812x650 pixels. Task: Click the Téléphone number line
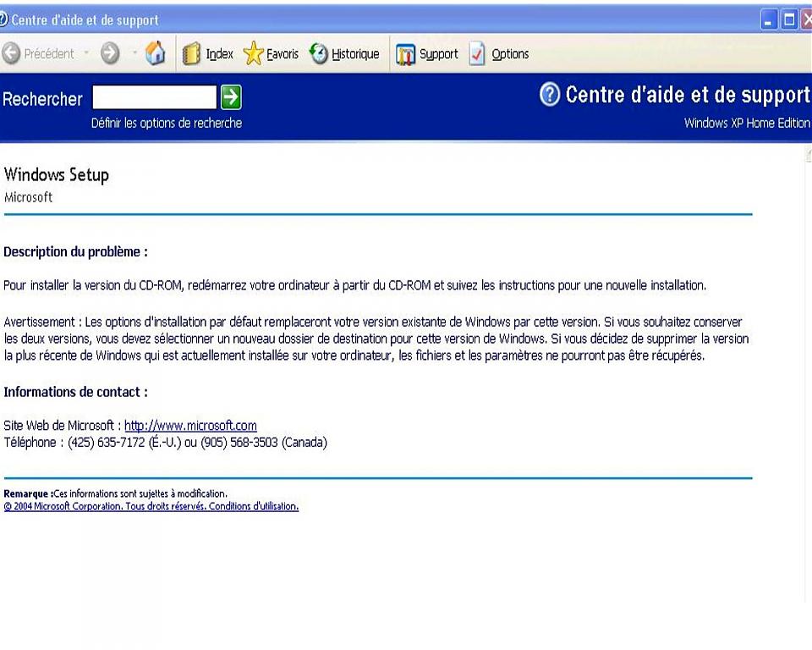[165, 443]
